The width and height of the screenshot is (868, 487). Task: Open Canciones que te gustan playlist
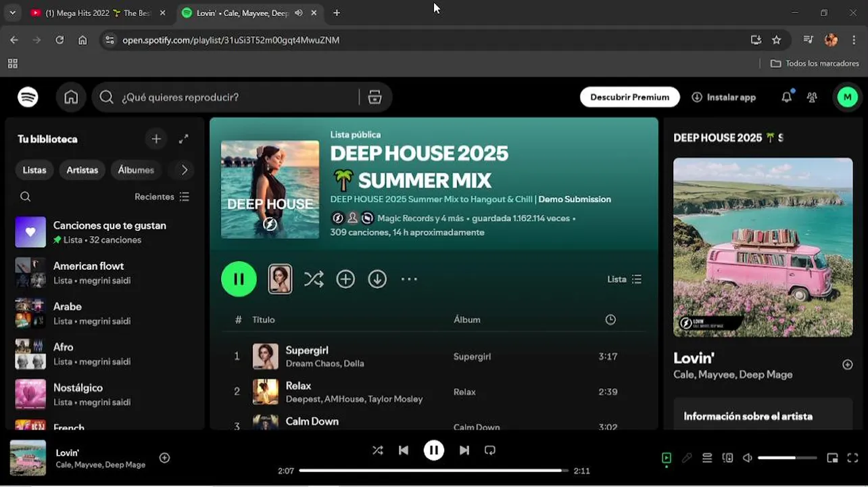[105, 232]
